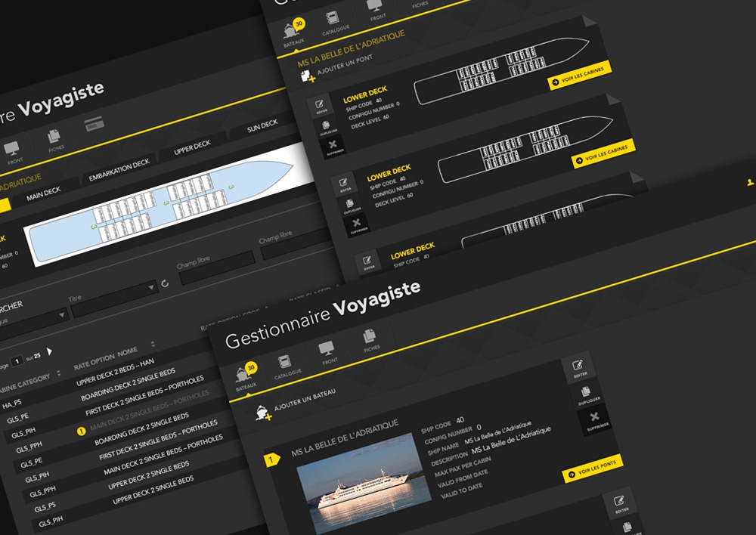Click the 'VALID FROM DATE' label
This screenshot has width=756, height=535.
[x=463, y=478]
